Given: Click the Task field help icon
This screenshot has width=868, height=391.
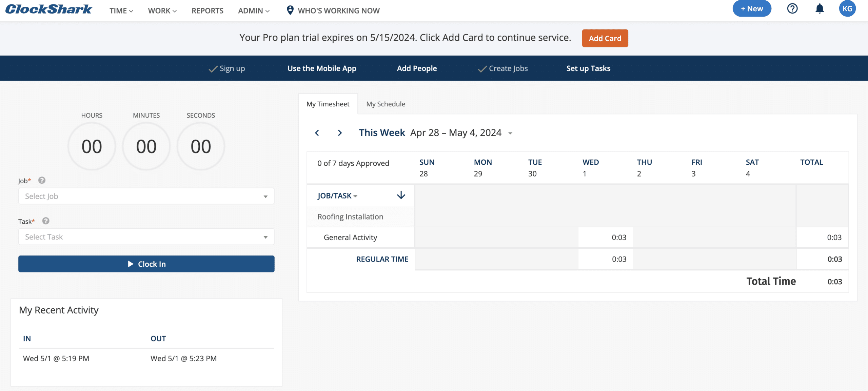Looking at the screenshot, I should coord(46,221).
